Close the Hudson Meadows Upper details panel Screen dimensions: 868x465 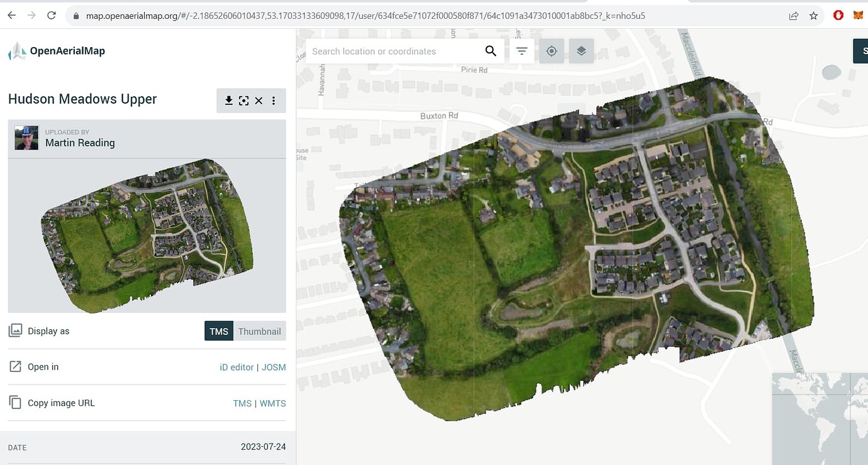click(259, 101)
